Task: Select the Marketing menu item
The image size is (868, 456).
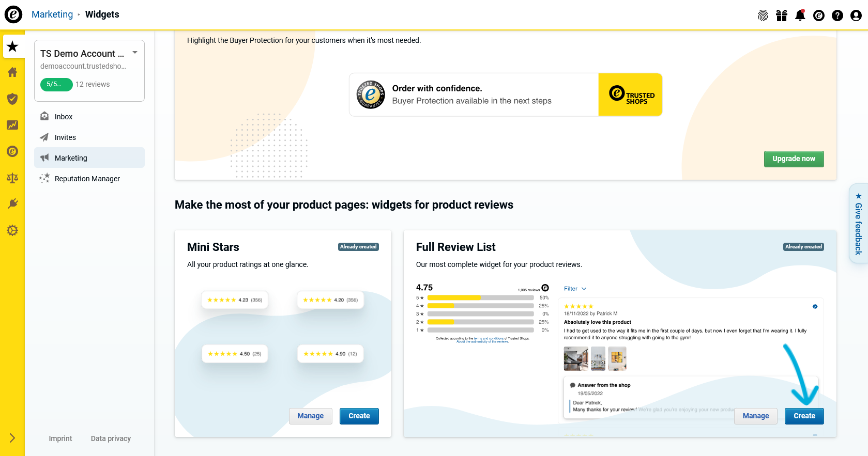Action: (x=89, y=158)
